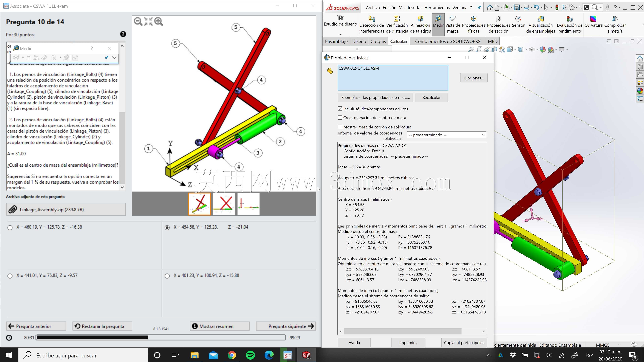This screenshot has height=362, width=644.
Task: Select the Sensor tool
Action: point(518,21)
